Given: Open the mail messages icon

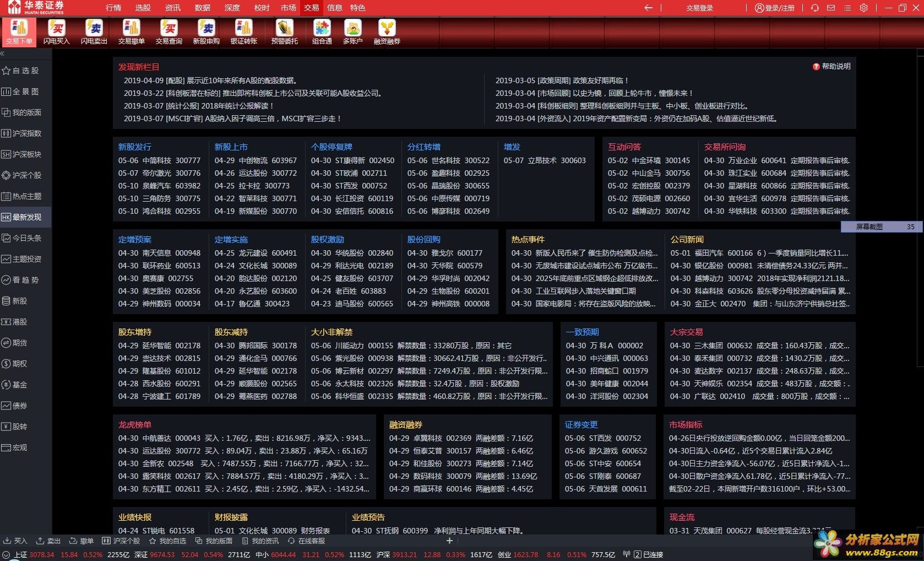Looking at the screenshot, I should [x=831, y=8].
